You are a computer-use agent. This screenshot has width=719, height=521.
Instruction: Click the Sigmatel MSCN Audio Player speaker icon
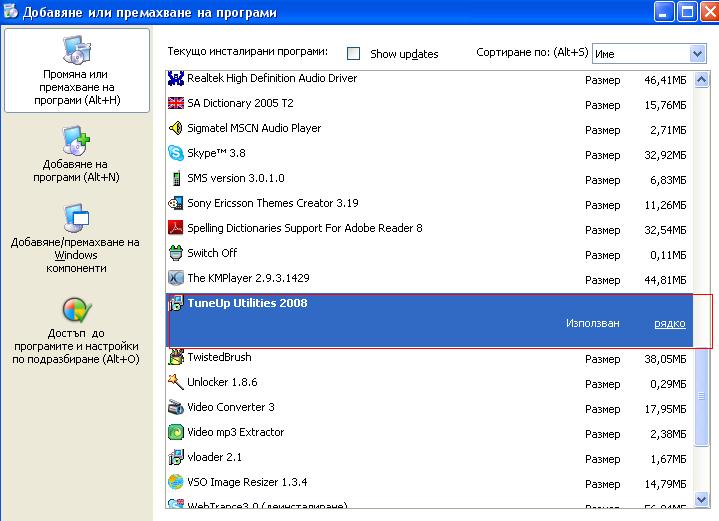(x=176, y=128)
